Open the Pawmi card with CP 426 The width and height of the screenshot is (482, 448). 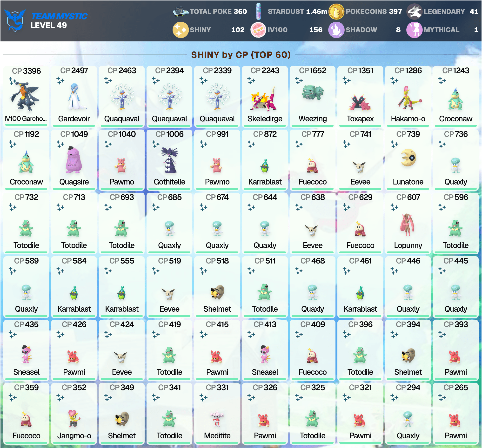(74, 350)
